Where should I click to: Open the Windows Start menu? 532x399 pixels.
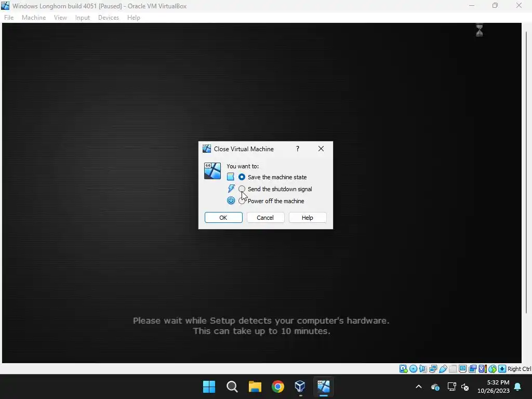click(209, 387)
